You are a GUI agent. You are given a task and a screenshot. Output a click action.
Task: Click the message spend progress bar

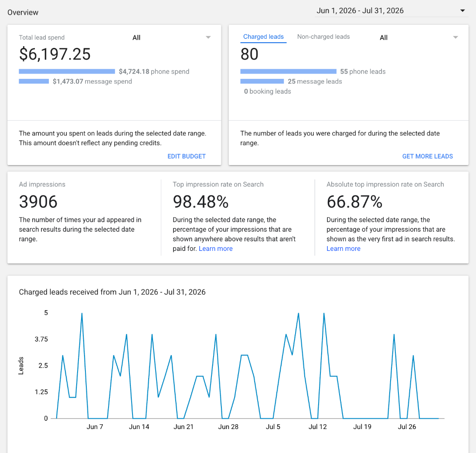click(x=34, y=81)
